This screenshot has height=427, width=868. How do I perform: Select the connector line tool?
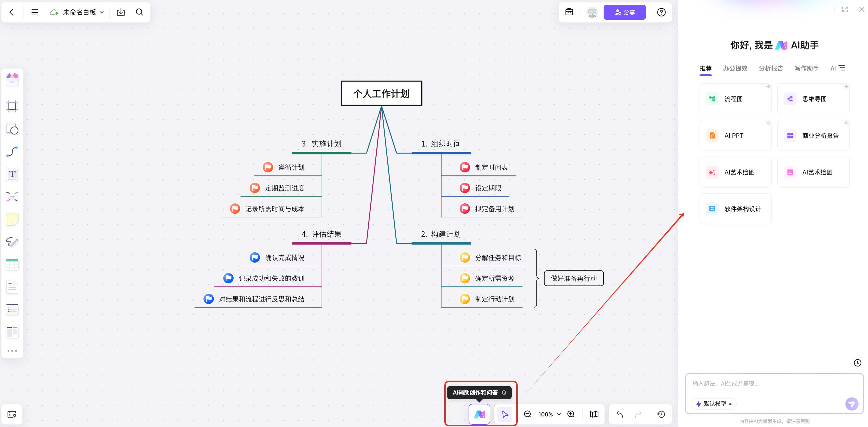[x=12, y=151]
